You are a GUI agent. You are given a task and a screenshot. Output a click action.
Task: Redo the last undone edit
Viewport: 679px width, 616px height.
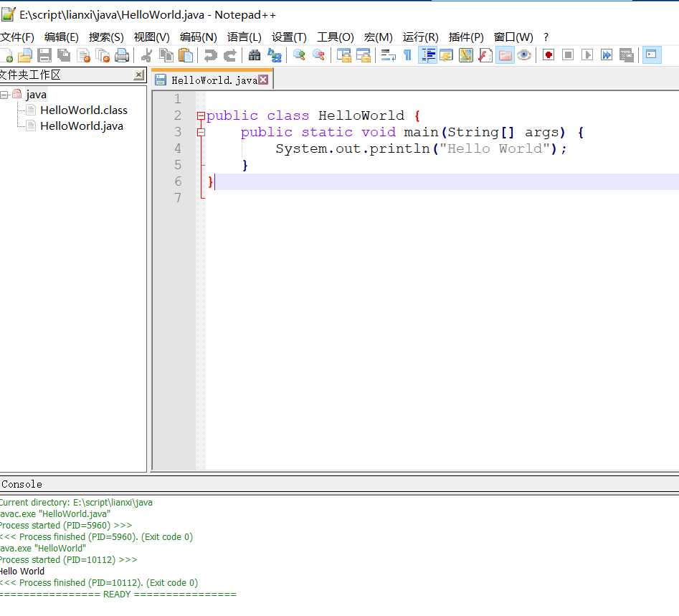[x=230, y=55]
